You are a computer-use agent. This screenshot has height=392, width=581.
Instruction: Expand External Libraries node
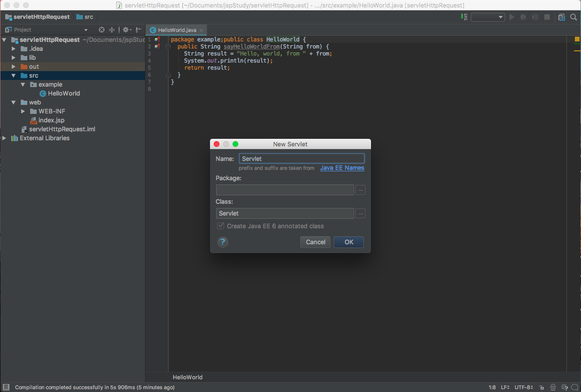pos(5,138)
